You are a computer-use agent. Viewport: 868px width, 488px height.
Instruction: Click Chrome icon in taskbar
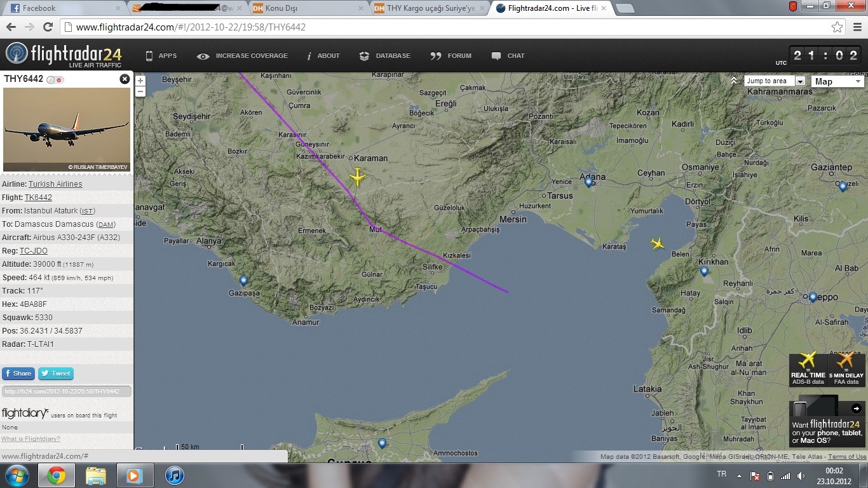tap(56, 475)
